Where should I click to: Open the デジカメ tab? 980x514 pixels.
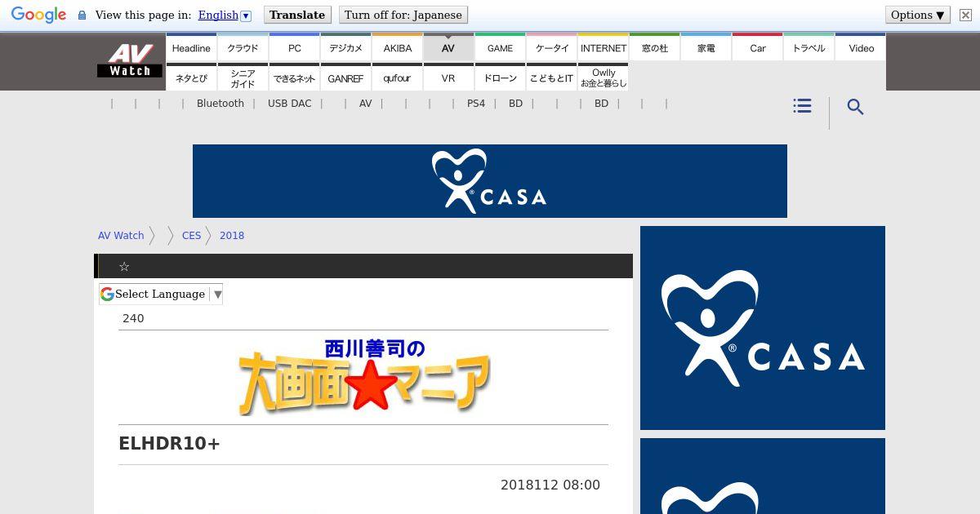[x=345, y=47]
